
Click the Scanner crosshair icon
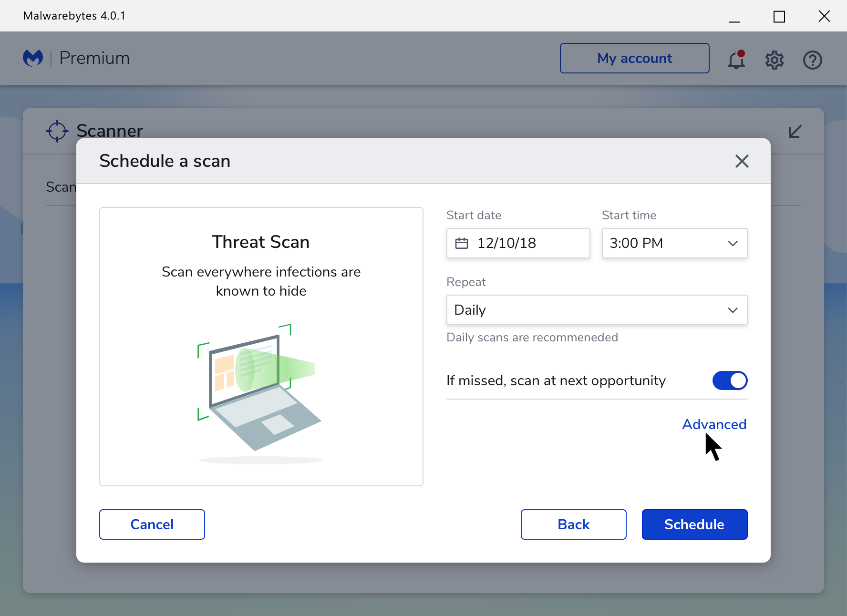[x=57, y=131]
